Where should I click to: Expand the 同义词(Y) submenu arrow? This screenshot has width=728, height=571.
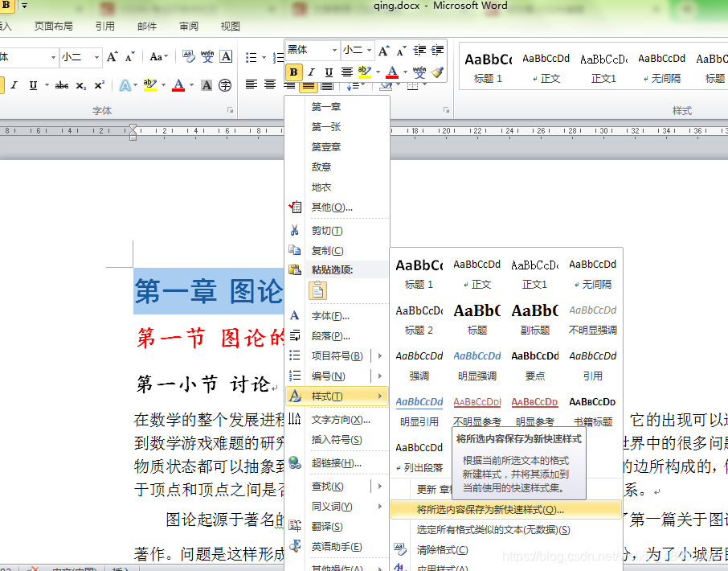[x=380, y=506]
